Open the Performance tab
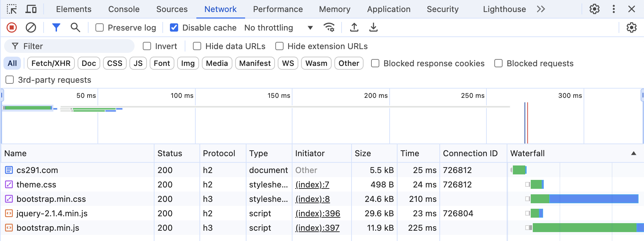Image resolution: width=644 pixels, height=241 pixels. (x=278, y=9)
